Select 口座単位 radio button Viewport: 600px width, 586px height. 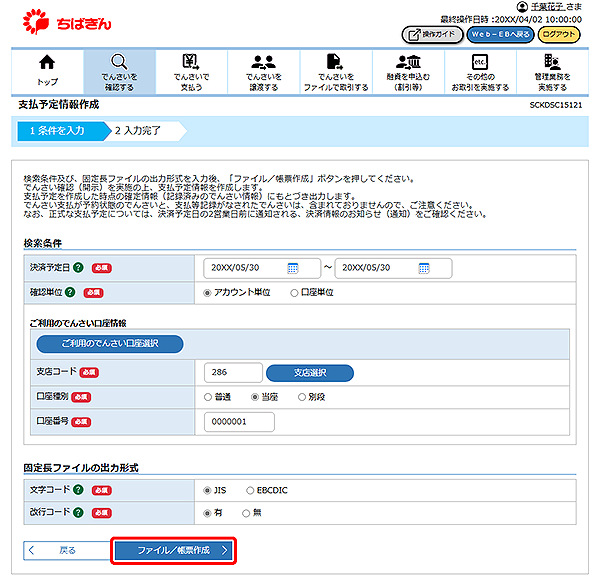pos(294,293)
